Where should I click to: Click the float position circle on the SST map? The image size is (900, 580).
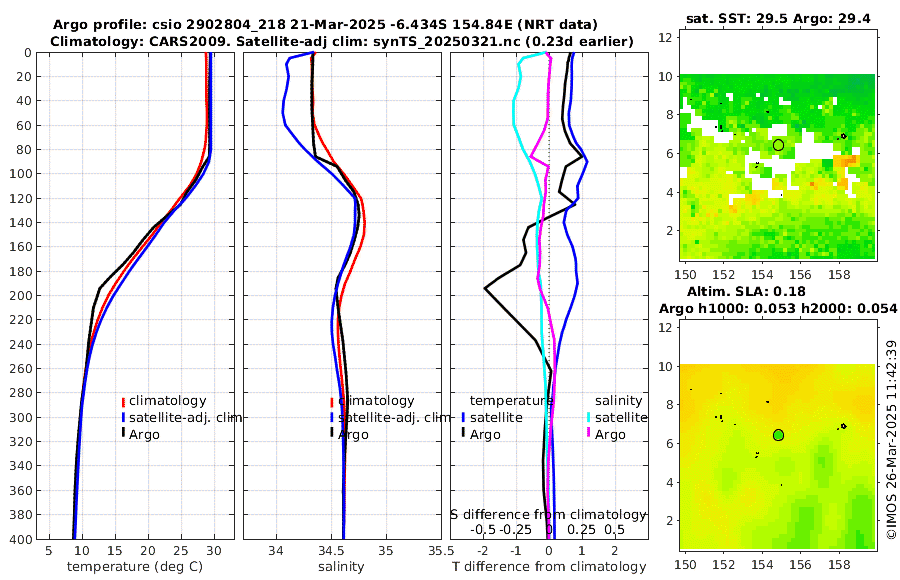coord(778,145)
